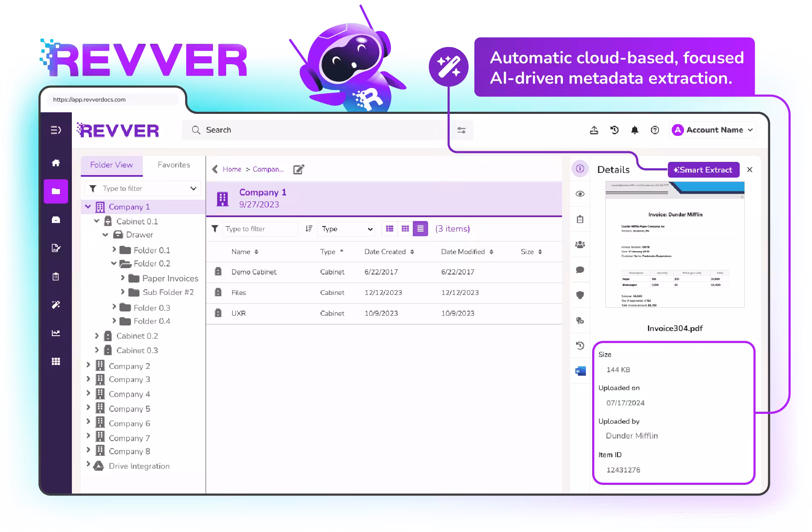The image size is (812, 532).
Task: Click the Smart Extract button
Action: [703, 170]
